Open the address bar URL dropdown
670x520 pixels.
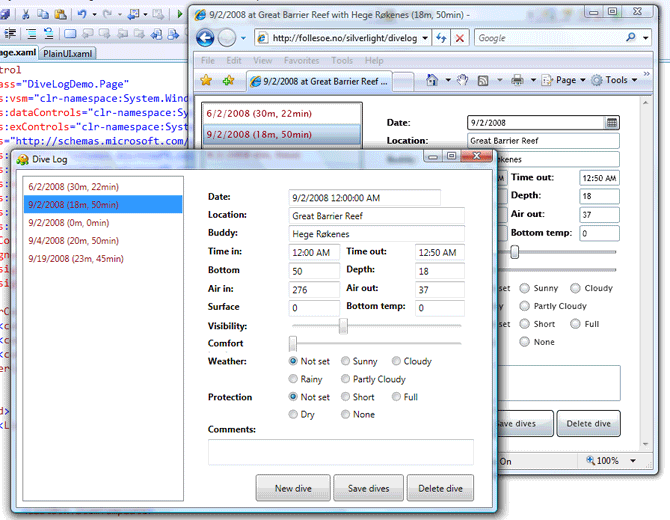pos(425,38)
